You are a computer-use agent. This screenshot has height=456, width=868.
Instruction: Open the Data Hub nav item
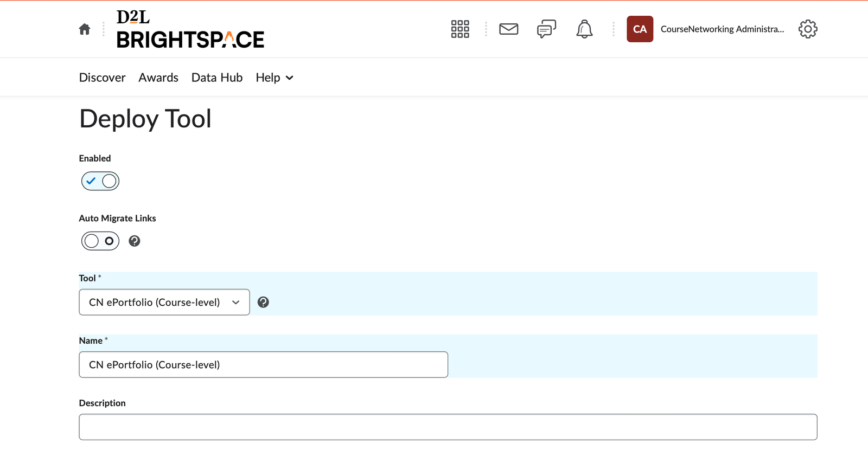coord(217,78)
